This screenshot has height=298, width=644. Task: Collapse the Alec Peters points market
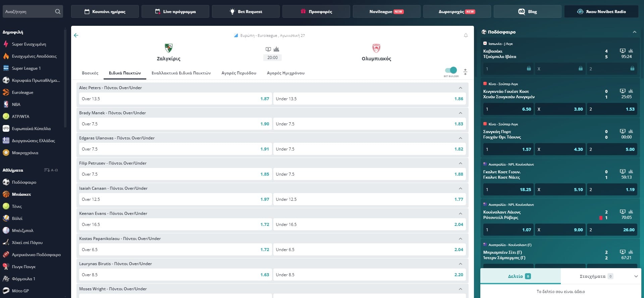(460, 88)
